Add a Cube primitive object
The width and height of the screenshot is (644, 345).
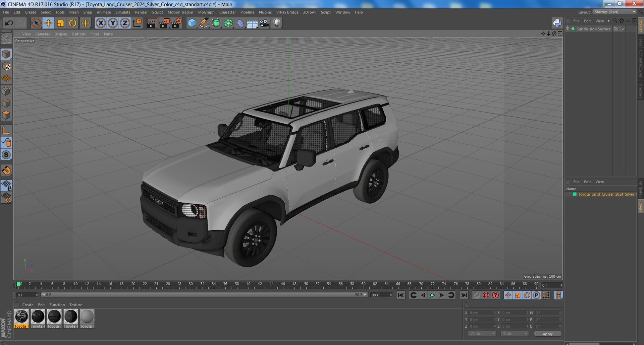tap(192, 23)
